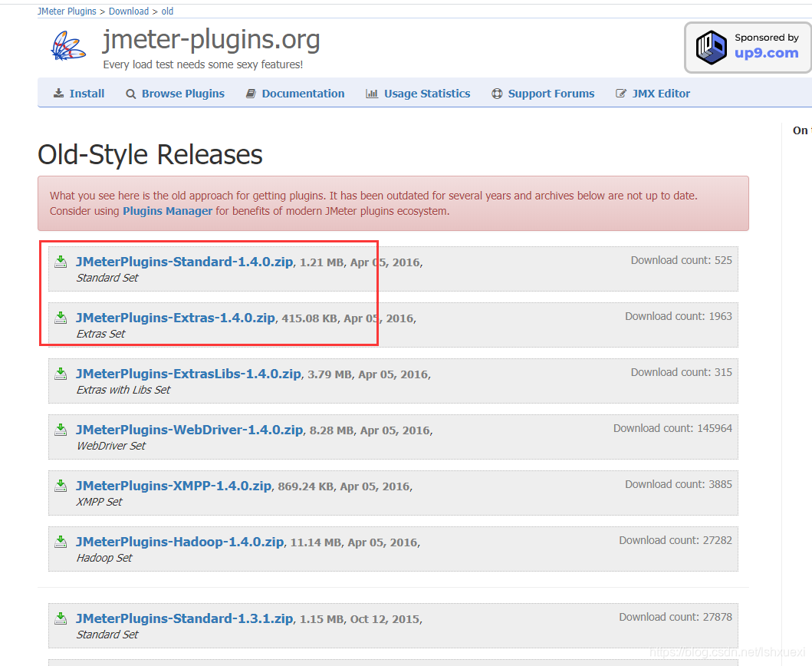
Task: Download JMeterPlugins-Standard-1.4.0.zip
Action: pos(184,262)
